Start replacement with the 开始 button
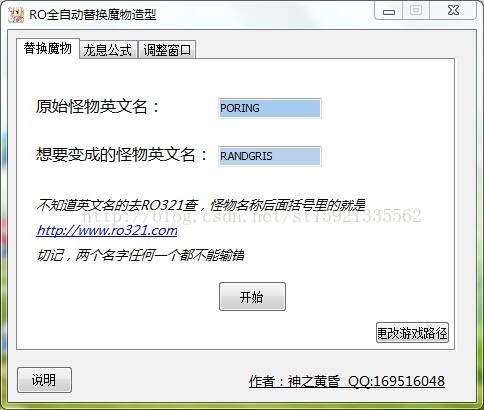Image resolution: width=484 pixels, height=410 pixels. [252, 297]
